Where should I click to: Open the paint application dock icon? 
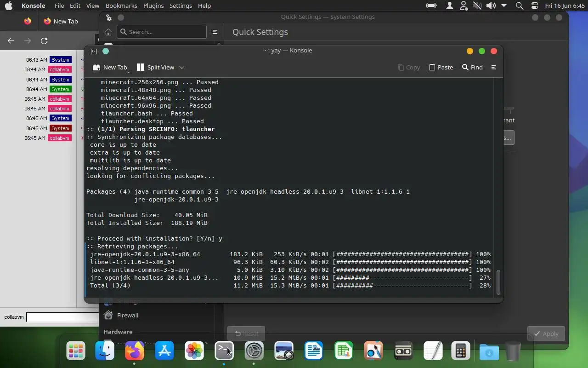[373, 351]
